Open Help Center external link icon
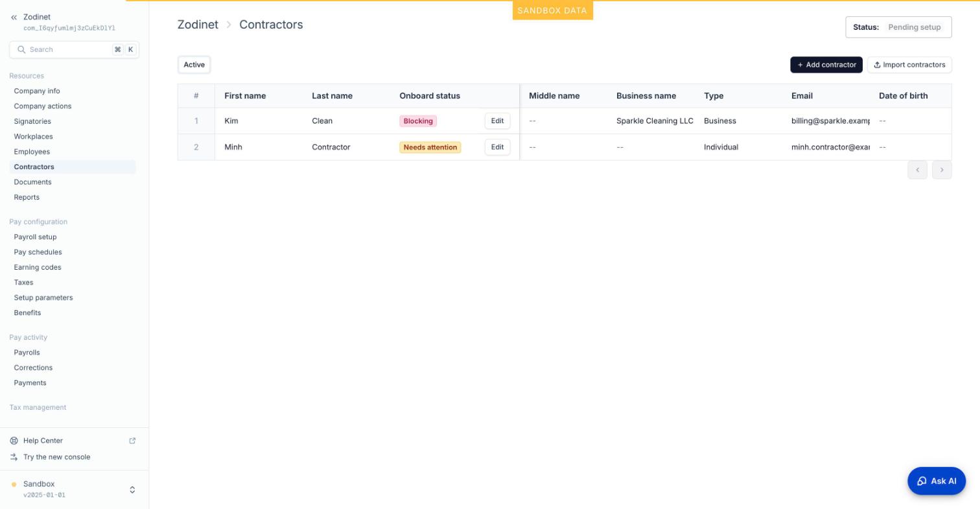 tap(132, 441)
